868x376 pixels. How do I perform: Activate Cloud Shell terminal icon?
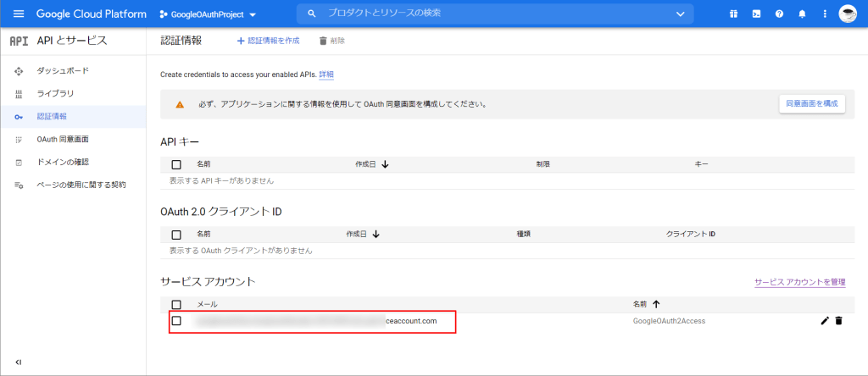pos(756,14)
